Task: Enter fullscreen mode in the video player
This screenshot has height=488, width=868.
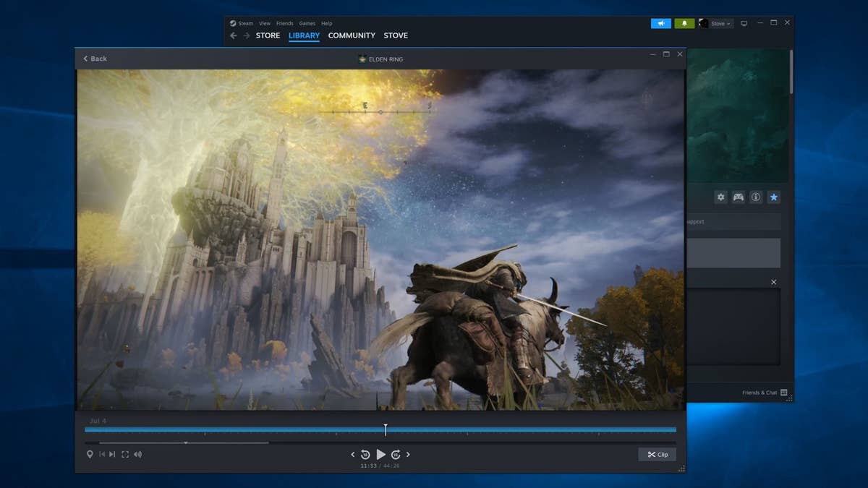Action: [126, 454]
